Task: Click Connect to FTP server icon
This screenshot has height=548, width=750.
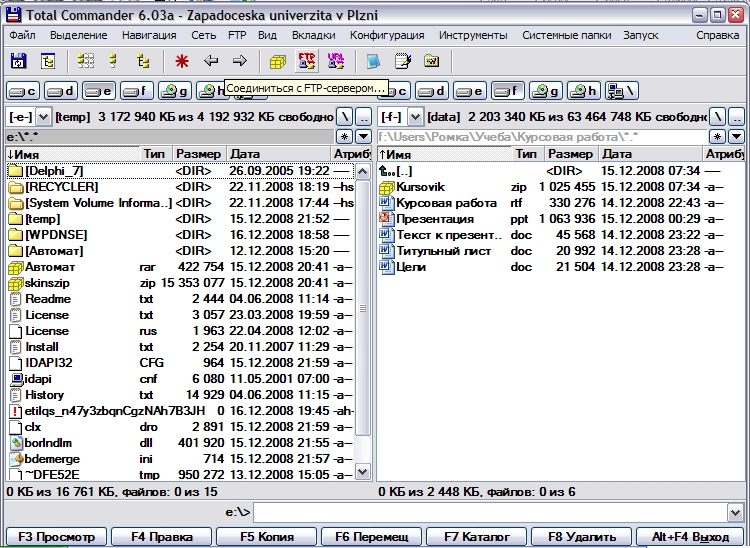Action: 307,61
